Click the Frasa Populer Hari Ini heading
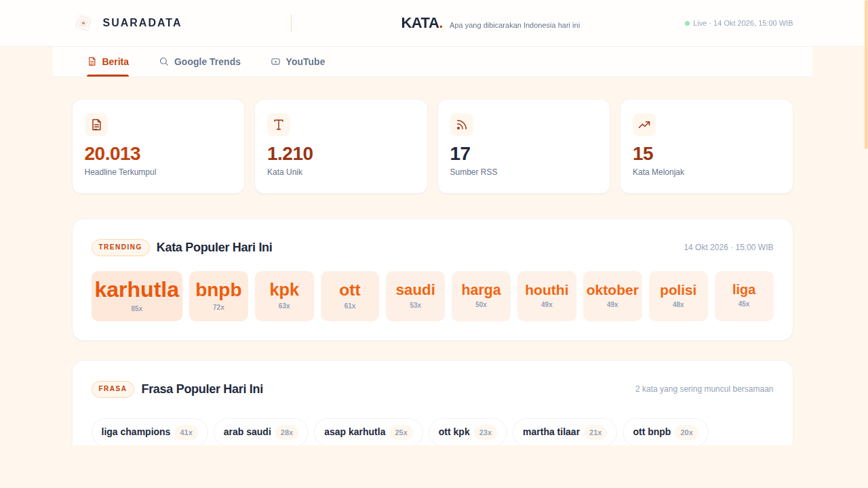Screen dimensions: 868x488 point(202,389)
